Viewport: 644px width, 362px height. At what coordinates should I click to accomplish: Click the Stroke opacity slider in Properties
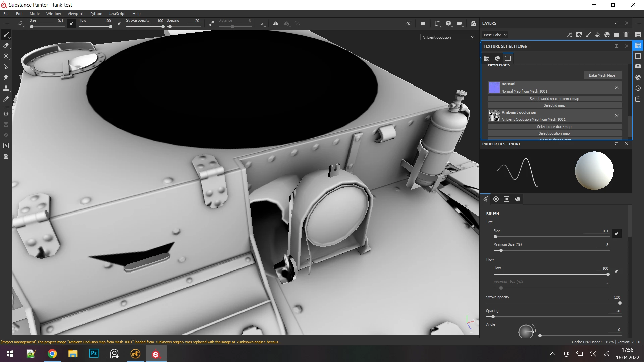(553, 303)
